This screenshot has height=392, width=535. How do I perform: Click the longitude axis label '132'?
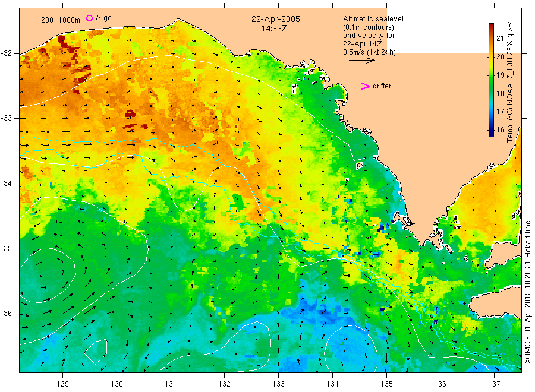click(x=225, y=384)
